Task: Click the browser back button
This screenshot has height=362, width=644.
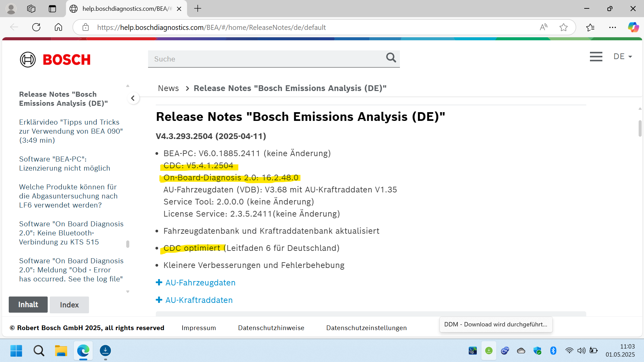Action: click(x=14, y=27)
